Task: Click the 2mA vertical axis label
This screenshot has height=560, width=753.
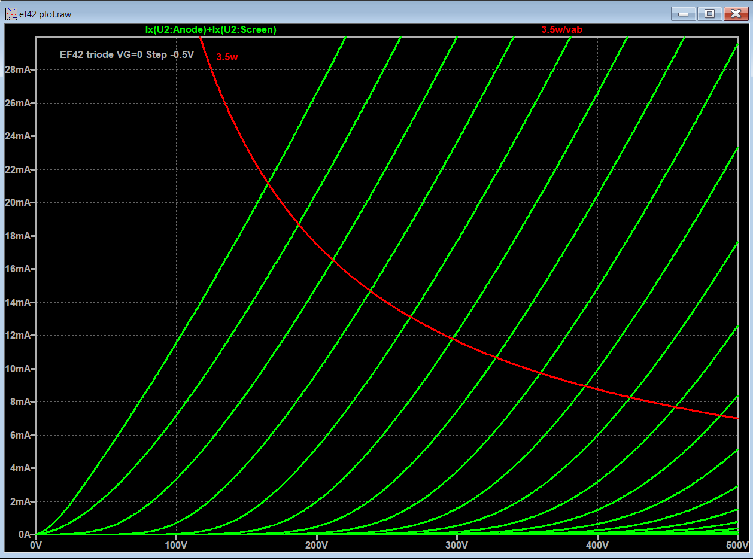Action: pos(20,501)
